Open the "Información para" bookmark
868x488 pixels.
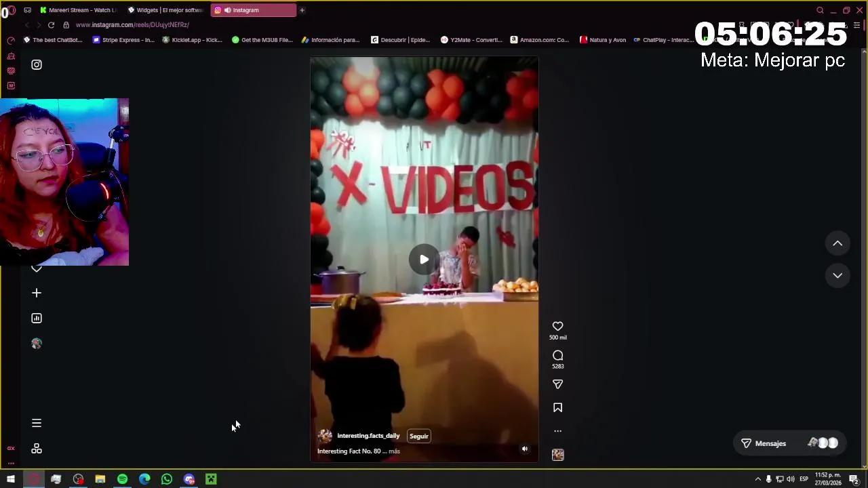(x=330, y=40)
